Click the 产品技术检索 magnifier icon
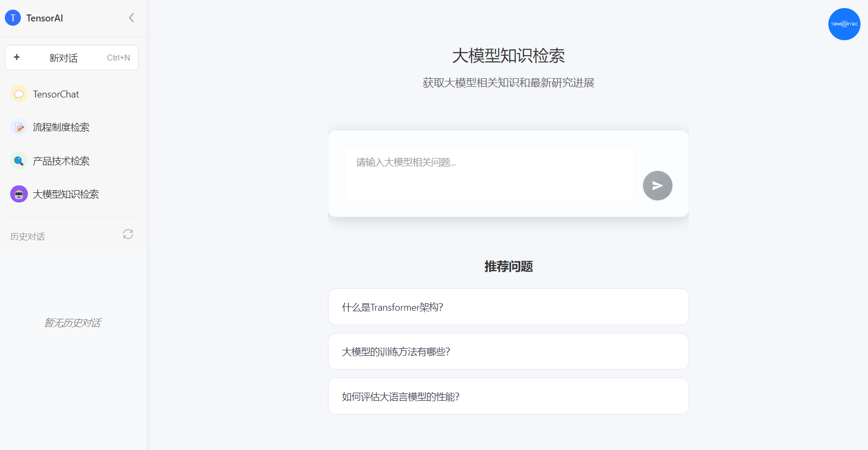This screenshot has width=868, height=450. [19, 161]
